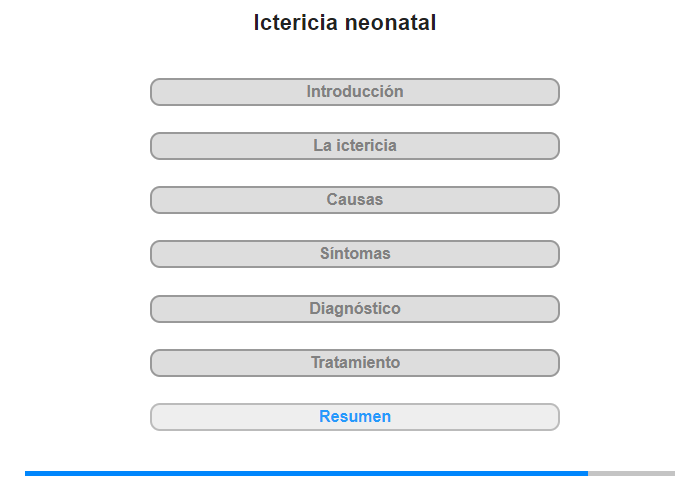Open the Introducción section
Viewport: 700px width, 480px height.
click(x=354, y=92)
